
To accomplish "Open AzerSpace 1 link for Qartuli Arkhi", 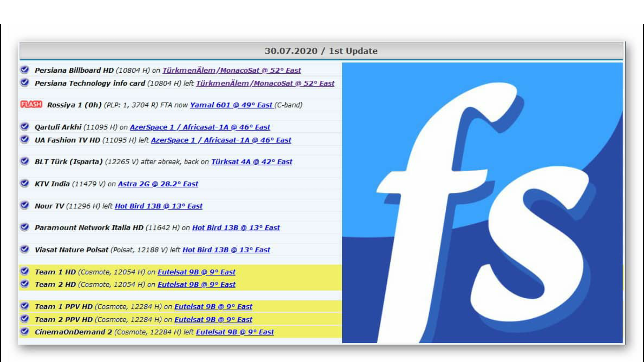I will click(x=200, y=127).
